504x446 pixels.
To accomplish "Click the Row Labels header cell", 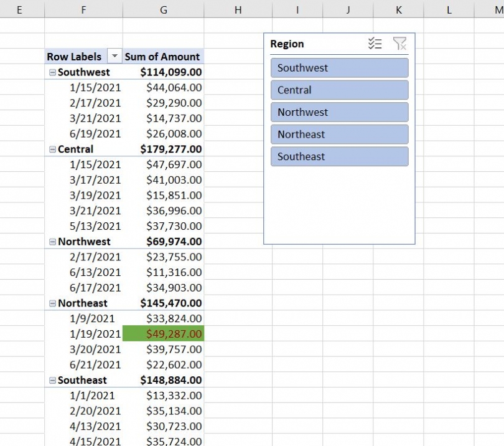I will pos(75,56).
